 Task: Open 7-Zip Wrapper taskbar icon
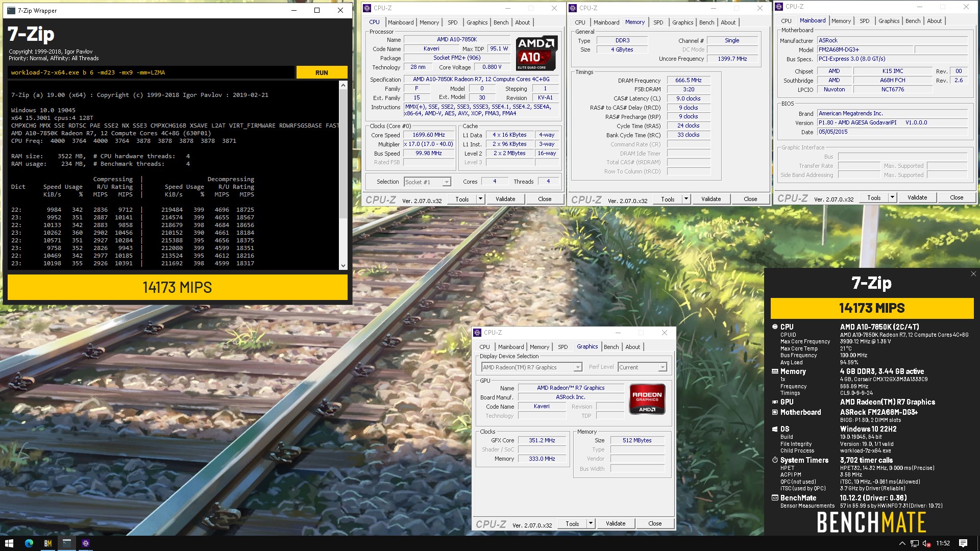pyautogui.click(x=66, y=543)
